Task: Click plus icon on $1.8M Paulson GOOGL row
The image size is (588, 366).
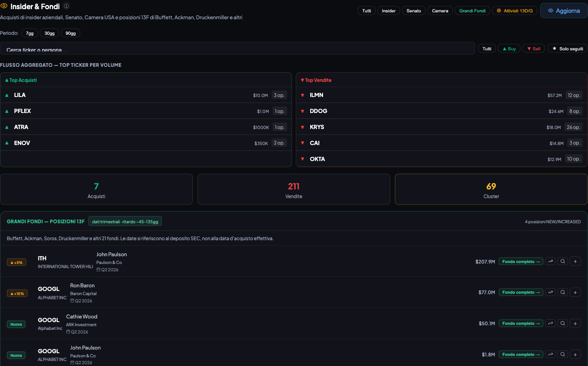Action: 575,355
